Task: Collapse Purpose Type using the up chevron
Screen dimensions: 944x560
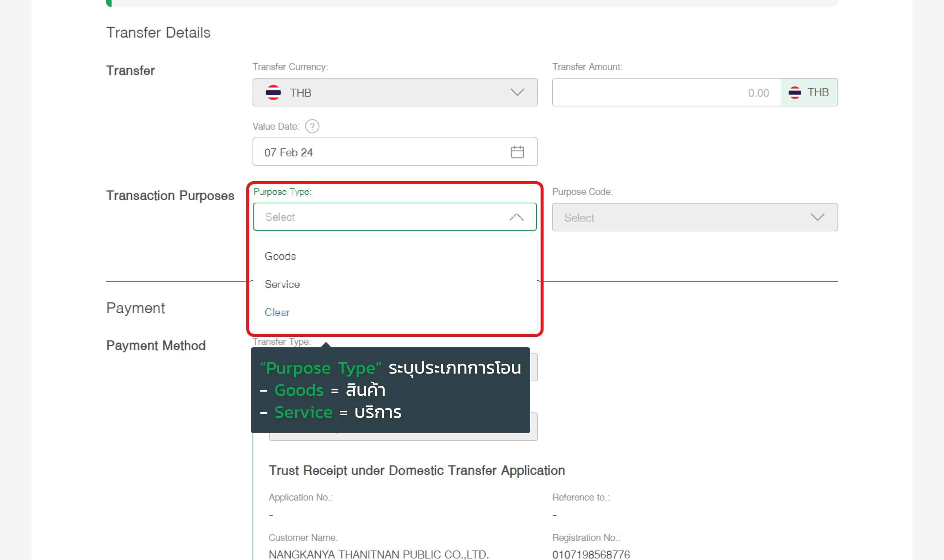Action: point(516,217)
